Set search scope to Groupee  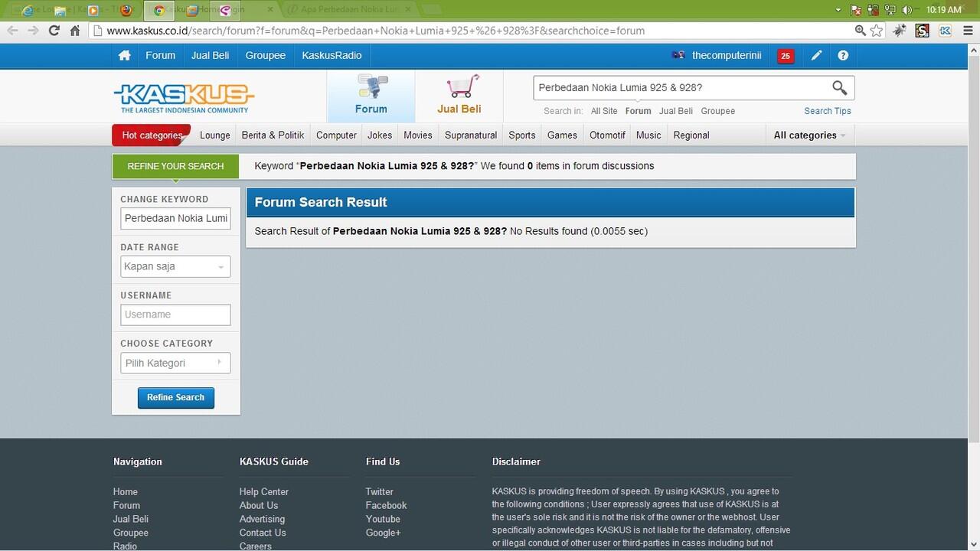coord(718,111)
